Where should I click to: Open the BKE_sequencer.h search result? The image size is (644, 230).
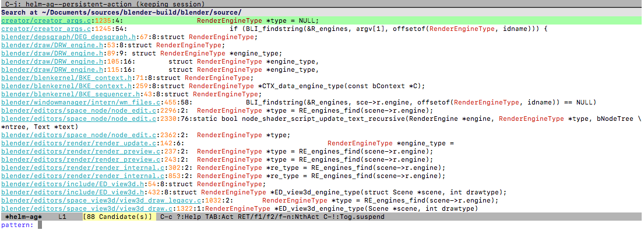pos(322,94)
